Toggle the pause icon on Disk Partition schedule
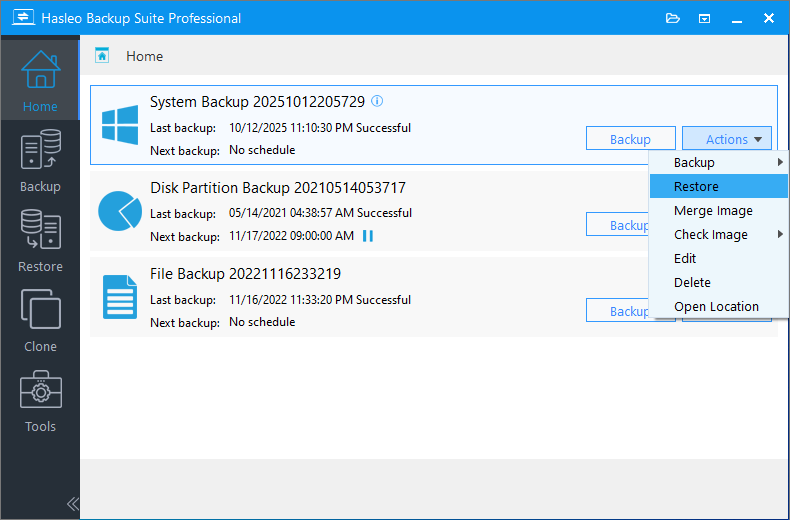Image resolution: width=790 pixels, height=520 pixels. pos(368,236)
